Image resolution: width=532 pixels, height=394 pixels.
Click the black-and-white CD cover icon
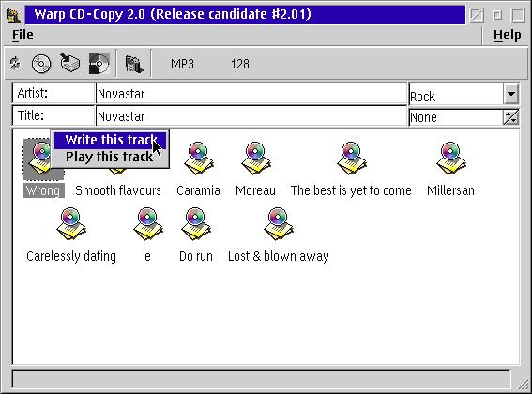click(x=99, y=64)
